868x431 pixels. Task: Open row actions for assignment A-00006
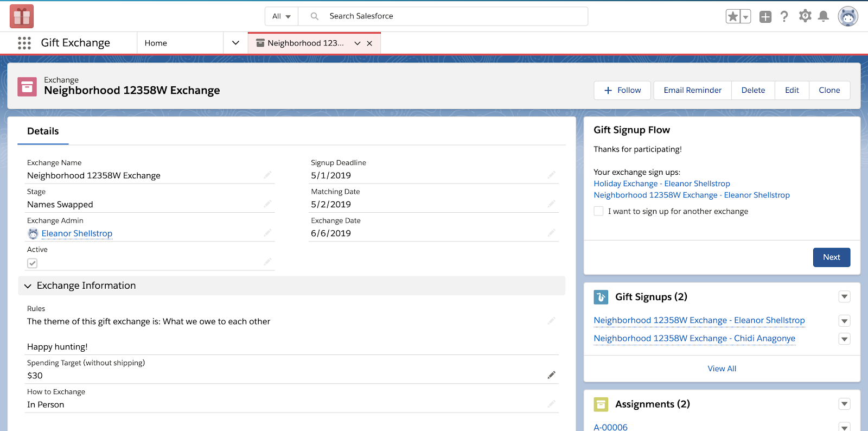[x=844, y=427]
